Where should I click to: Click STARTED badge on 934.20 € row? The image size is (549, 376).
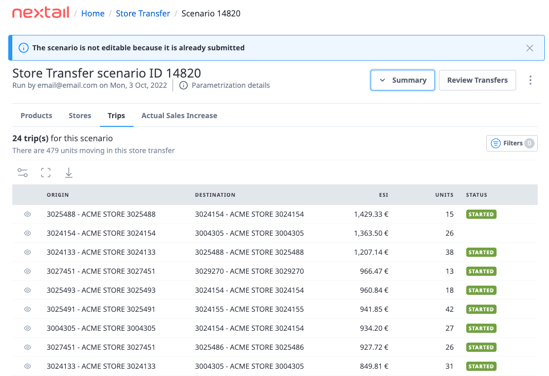coord(481,328)
